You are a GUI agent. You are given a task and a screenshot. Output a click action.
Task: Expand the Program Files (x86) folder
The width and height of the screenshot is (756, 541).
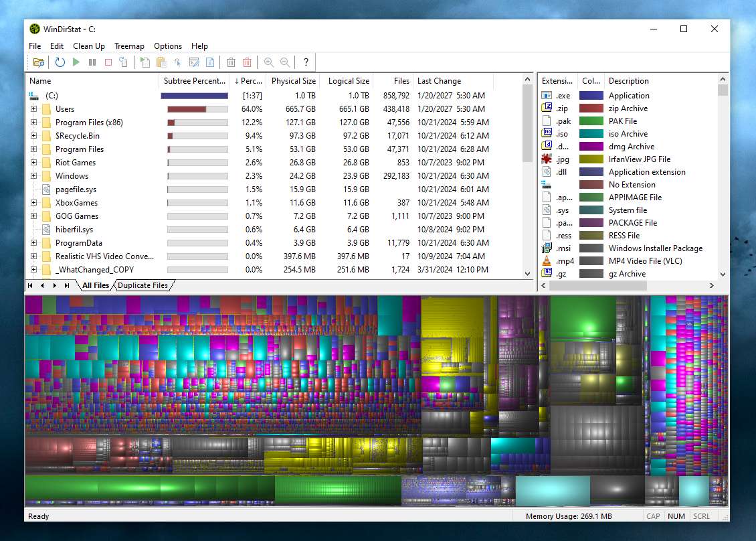point(33,122)
